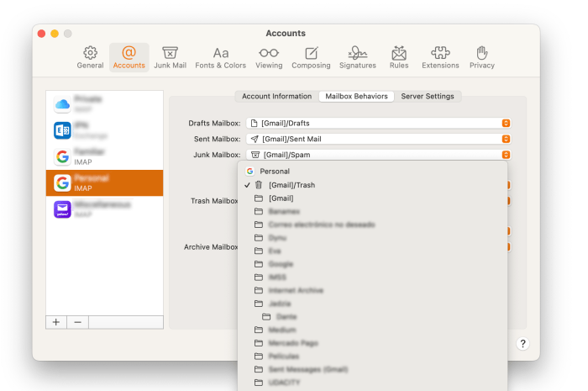Open Fonts & Colors preferences
This screenshot has width=588, height=391.
(x=221, y=57)
